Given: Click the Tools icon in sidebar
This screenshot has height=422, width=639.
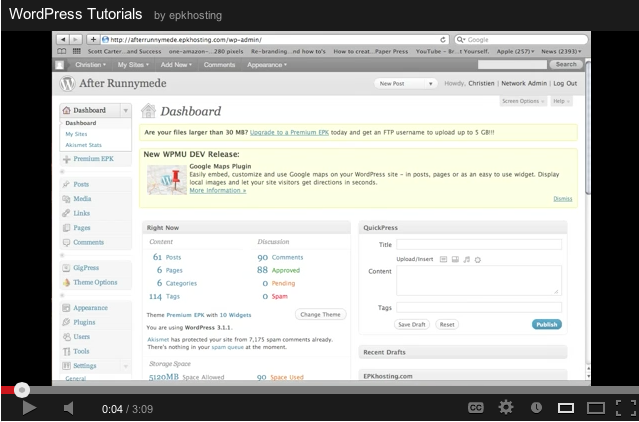Looking at the screenshot, I should click(66, 351).
